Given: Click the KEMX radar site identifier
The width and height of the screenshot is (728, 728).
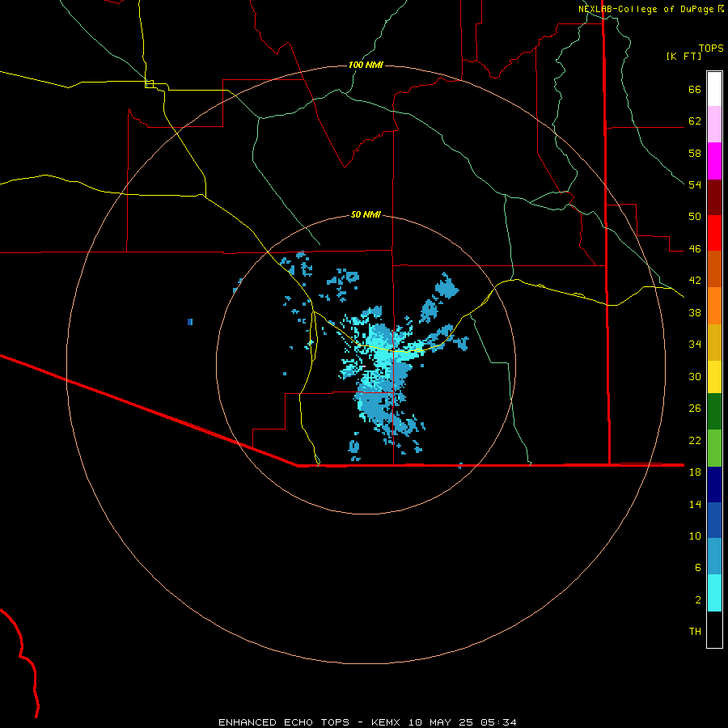Looking at the screenshot, I should click(x=387, y=722).
